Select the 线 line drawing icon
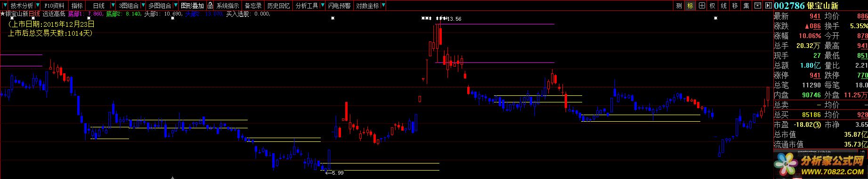 pyautogui.click(x=724, y=6)
